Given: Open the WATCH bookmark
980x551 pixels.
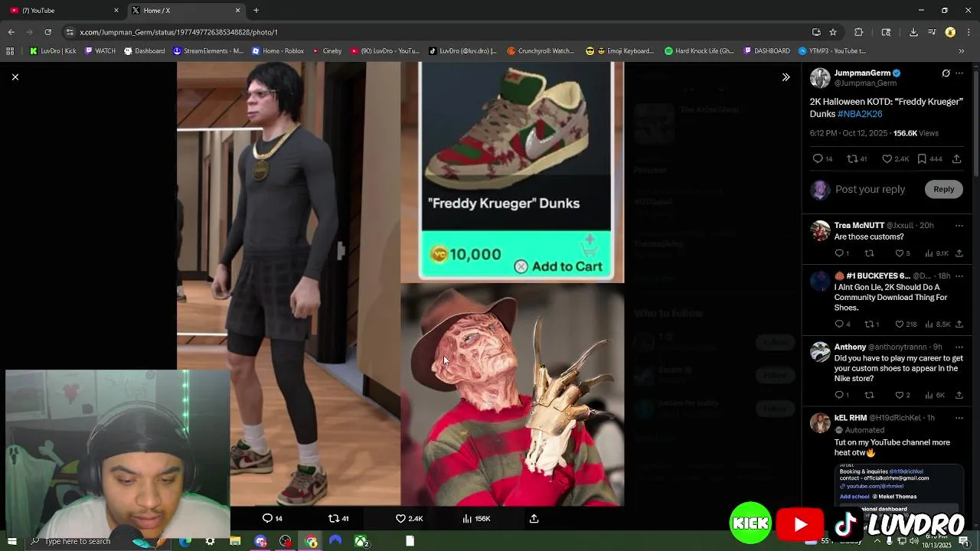Looking at the screenshot, I should point(100,51).
